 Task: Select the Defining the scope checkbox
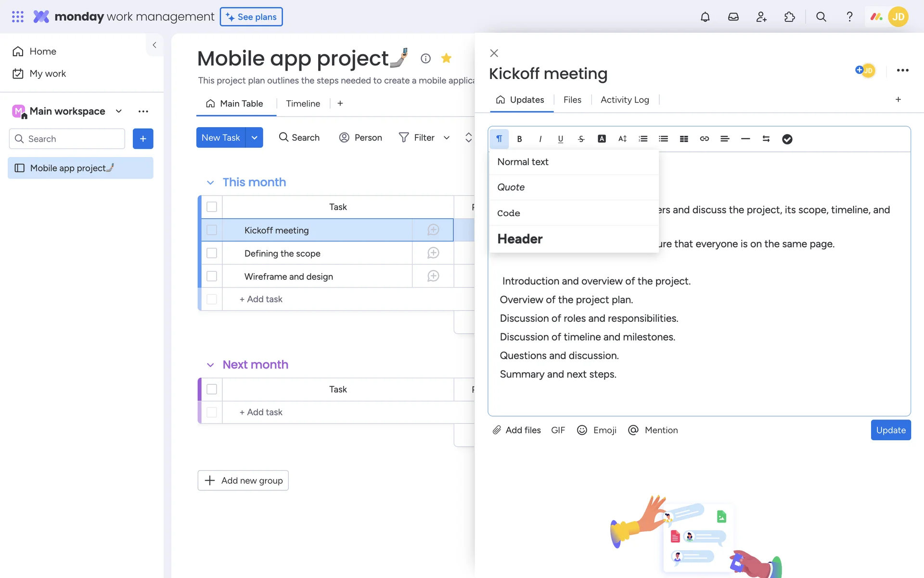click(x=212, y=253)
